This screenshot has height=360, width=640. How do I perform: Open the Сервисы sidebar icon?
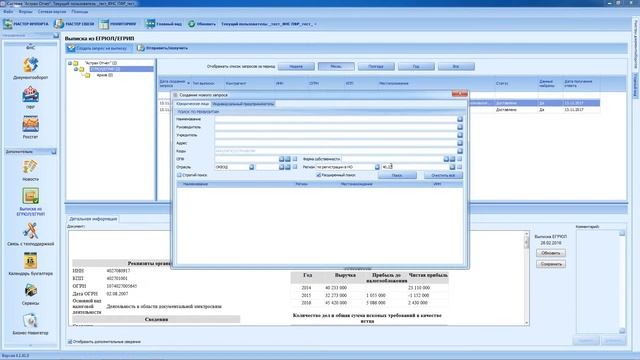click(30, 294)
